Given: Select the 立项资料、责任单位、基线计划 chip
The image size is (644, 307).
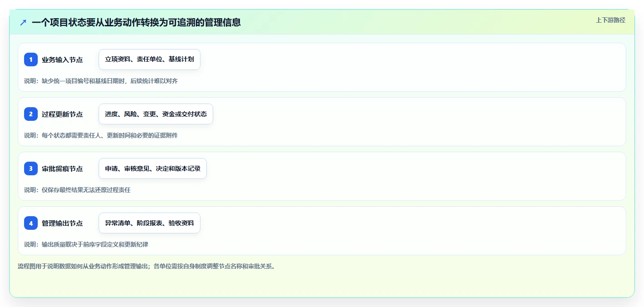Looking at the screenshot, I should click(150, 59).
